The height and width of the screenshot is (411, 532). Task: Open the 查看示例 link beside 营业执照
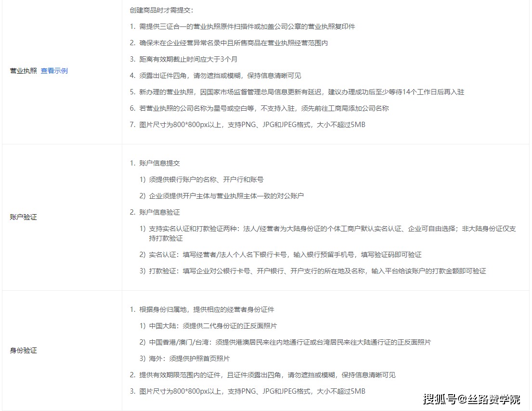pyautogui.click(x=54, y=71)
